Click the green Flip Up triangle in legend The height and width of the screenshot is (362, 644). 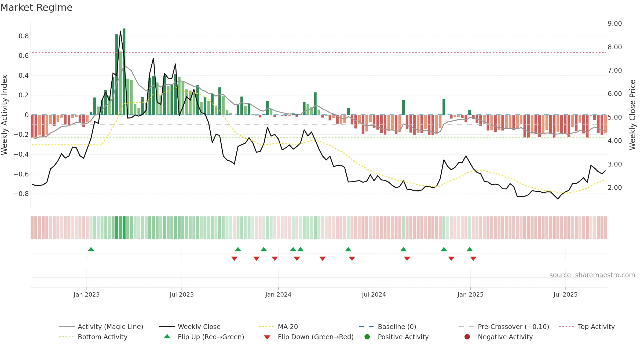pyautogui.click(x=167, y=336)
